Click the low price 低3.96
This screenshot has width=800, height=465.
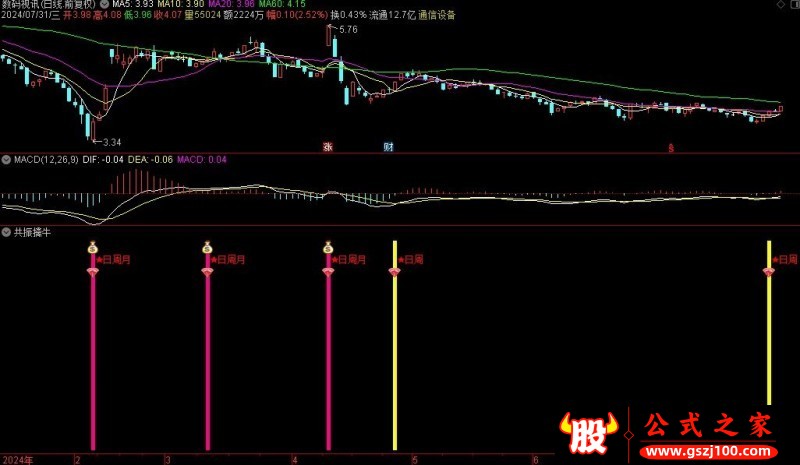click(x=138, y=15)
